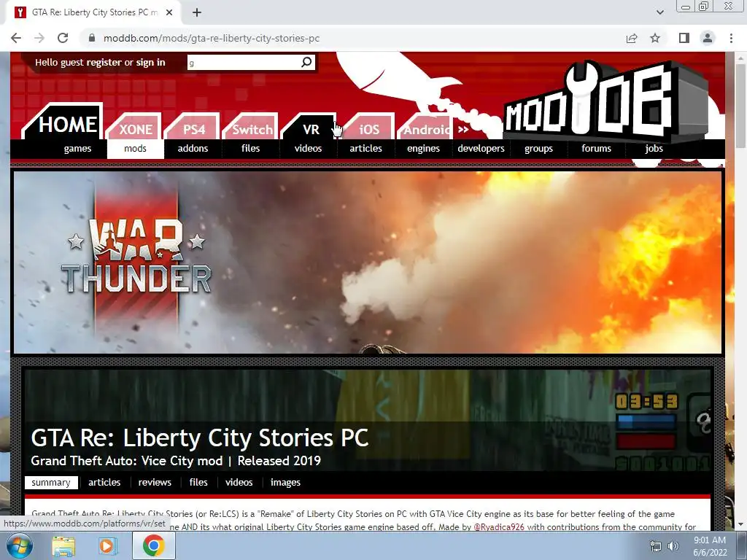This screenshot has width=747, height=560.
Task: Click the GTA Re: Liberty City Stories PC title
Action: [x=200, y=438]
